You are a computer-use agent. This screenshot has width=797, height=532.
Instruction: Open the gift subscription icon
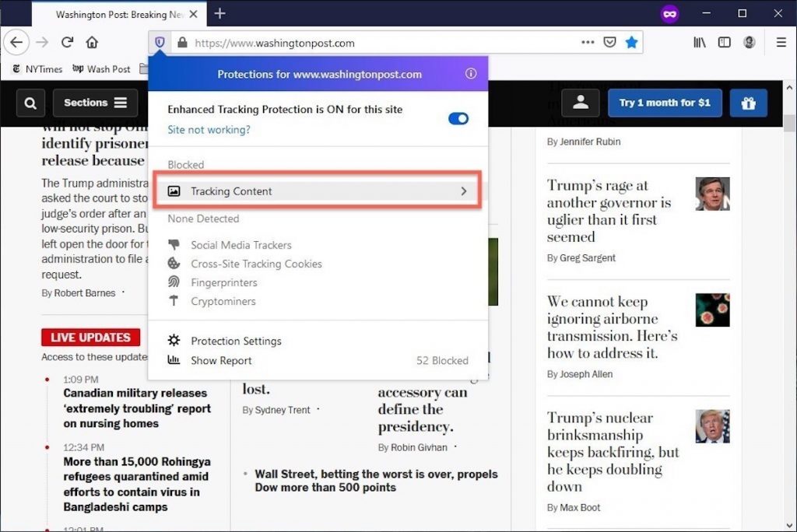(x=748, y=103)
